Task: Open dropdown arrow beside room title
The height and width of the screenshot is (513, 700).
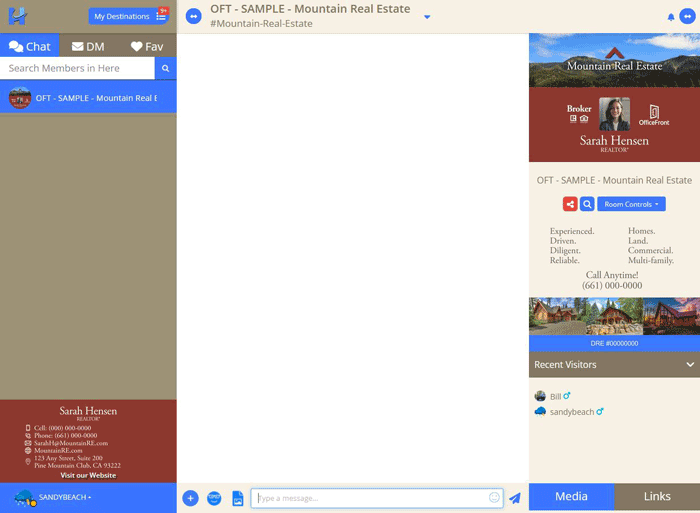Action: point(427,17)
